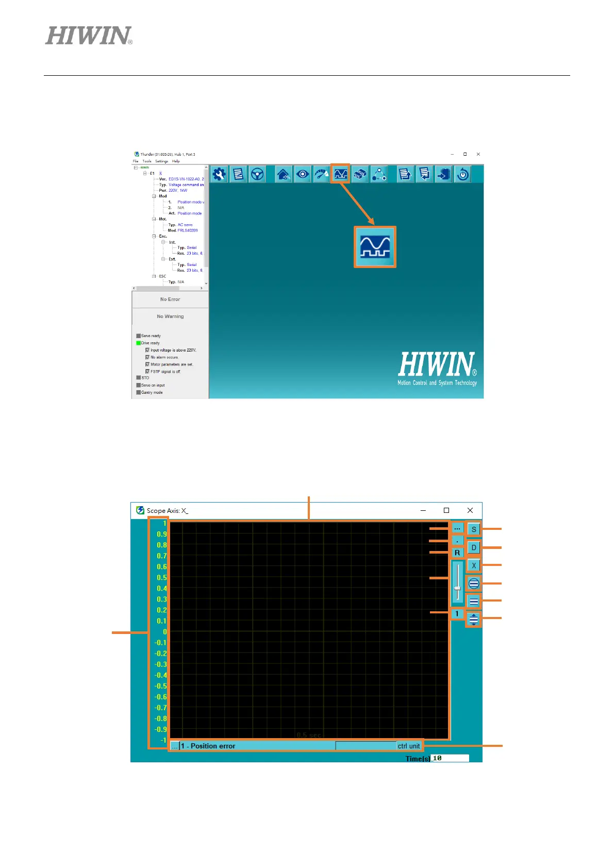This screenshot has width=614, height=868.
Task: Click the tree panel horizontal scrollbar
Action: 168,288
